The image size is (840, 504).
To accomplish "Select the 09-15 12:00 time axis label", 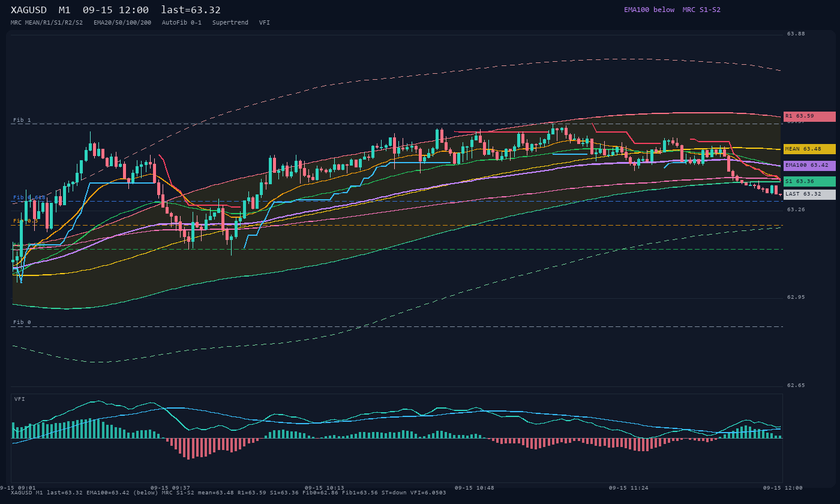I will point(783,488).
